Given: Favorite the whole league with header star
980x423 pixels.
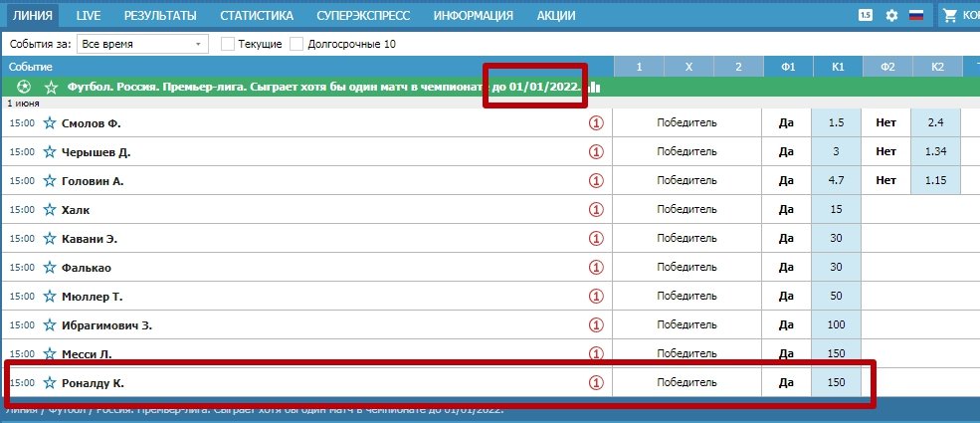Looking at the screenshot, I should click(x=51, y=88).
